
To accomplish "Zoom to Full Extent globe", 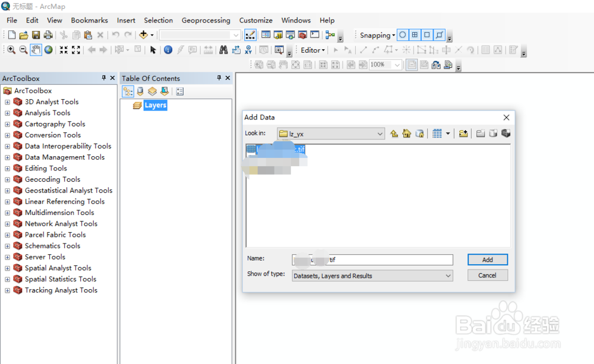I will coord(49,50).
